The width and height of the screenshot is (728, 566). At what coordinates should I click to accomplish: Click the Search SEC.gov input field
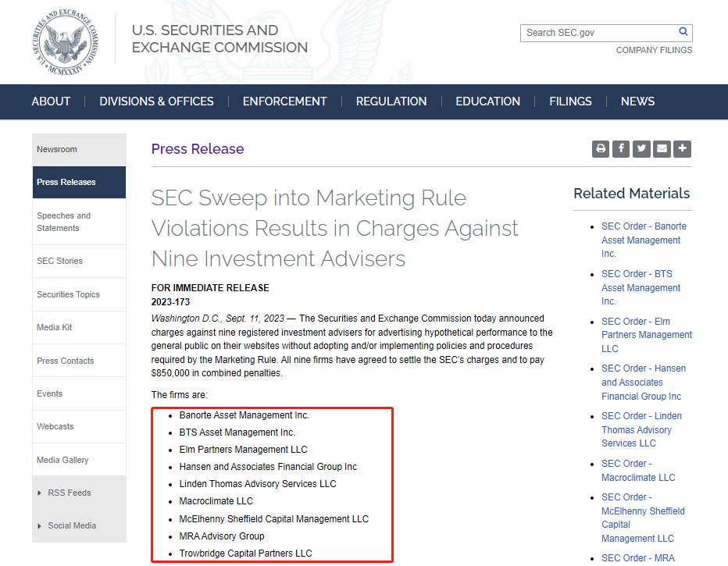point(598,33)
